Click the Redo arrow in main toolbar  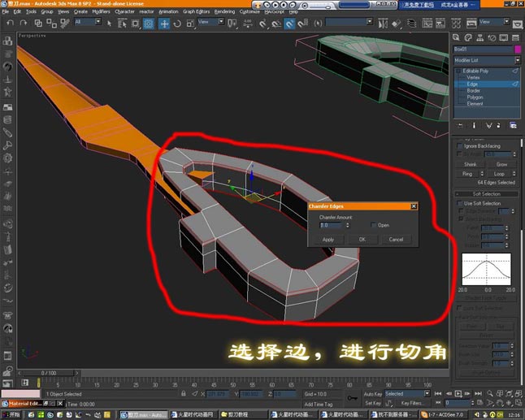pos(24,23)
